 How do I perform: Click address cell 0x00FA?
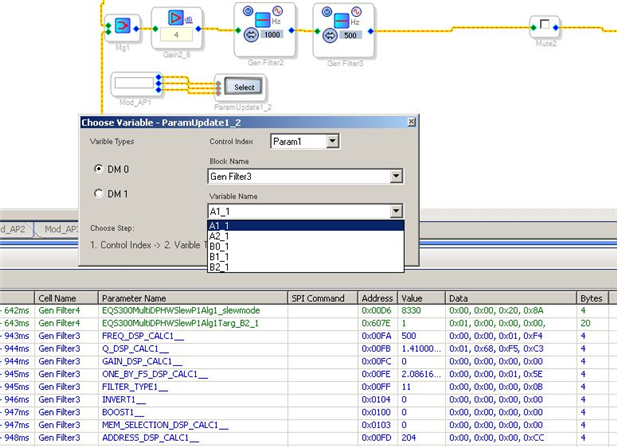tap(377, 336)
